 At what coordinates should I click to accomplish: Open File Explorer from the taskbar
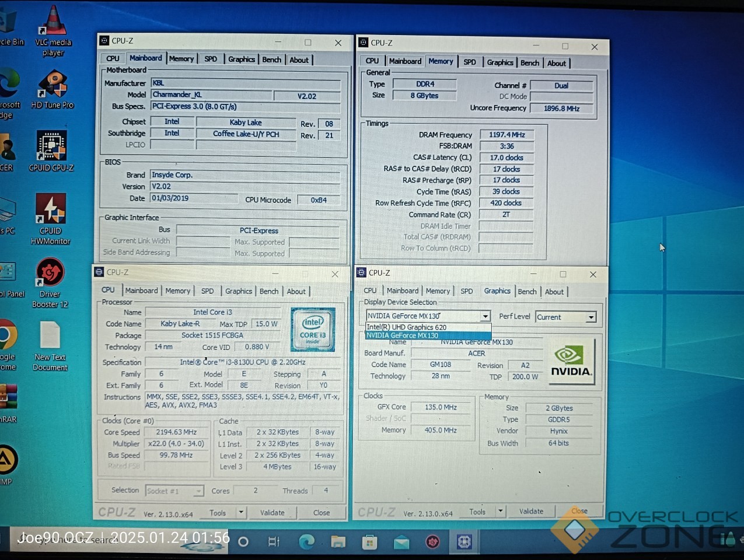coord(338,542)
